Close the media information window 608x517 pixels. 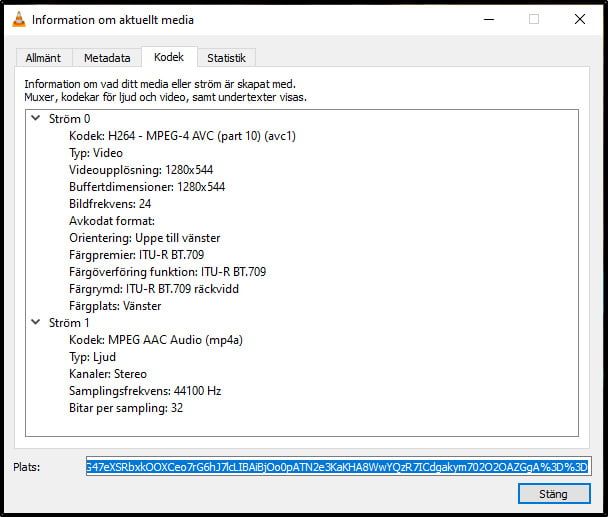pos(580,19)
